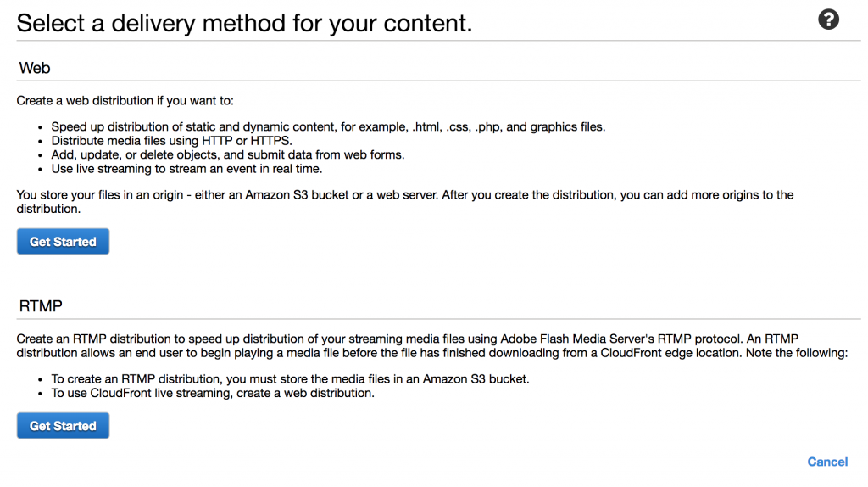Cancel the delivery method selection
Image resolution: width=868 pixels, height=487 pixels.
pyautogui.click(x=827, y=462)
